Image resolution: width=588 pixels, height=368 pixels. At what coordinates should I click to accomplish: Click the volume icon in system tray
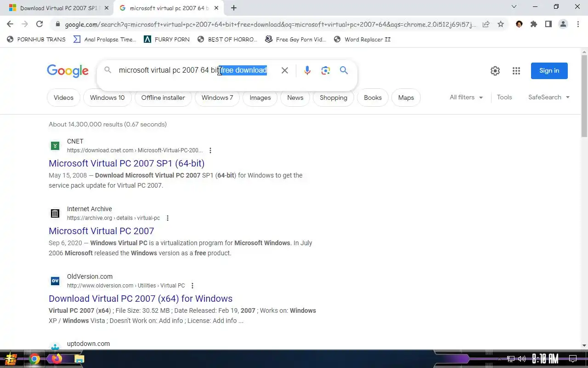click(x=522, y=359)
